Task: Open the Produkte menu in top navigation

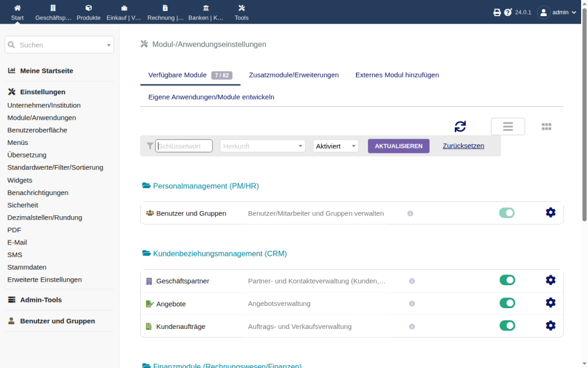Action: click(88, 13)
